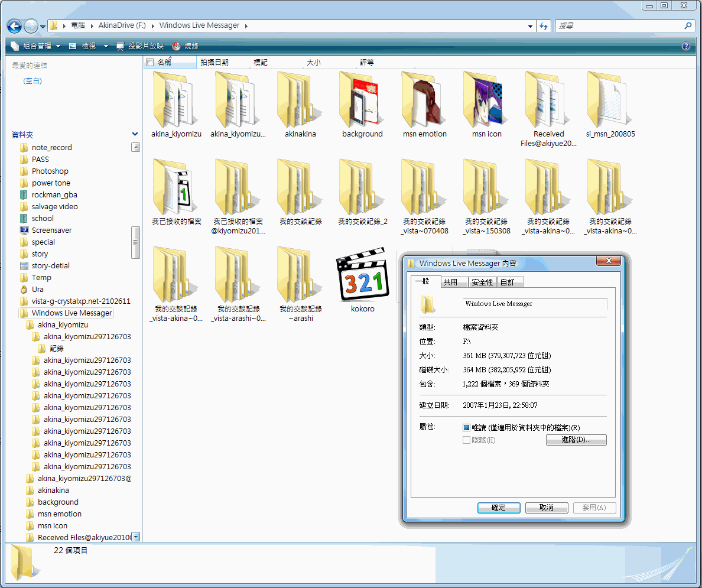Screen dimensions: 702x588
Task: Toggle 隱藏(H) hidden attribute checkbox
Action: 466,440
